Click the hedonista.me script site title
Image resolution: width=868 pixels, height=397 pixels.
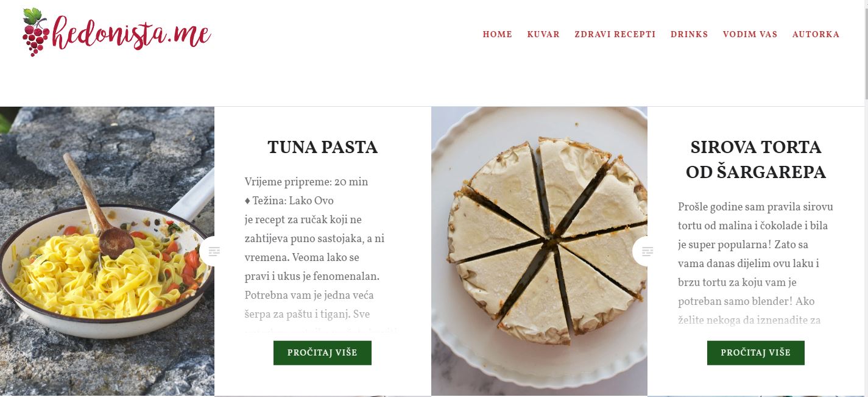click(132, 34)
